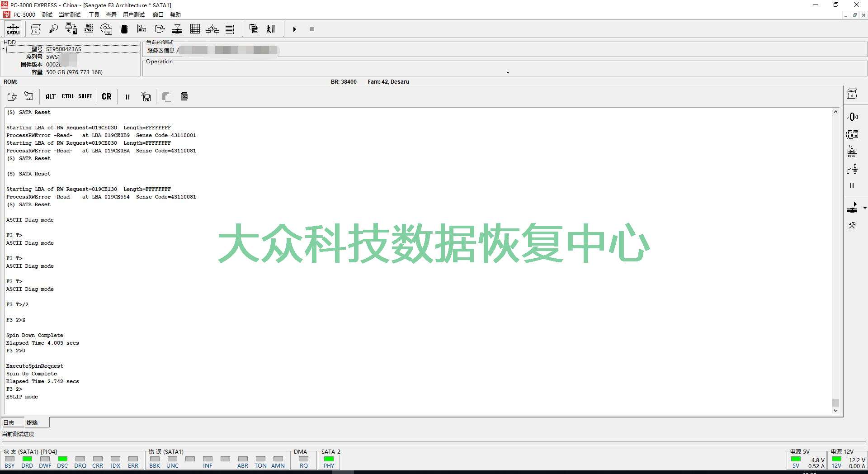
Task: Toggle the ALT key modifier
Action: tap(51, 97)
